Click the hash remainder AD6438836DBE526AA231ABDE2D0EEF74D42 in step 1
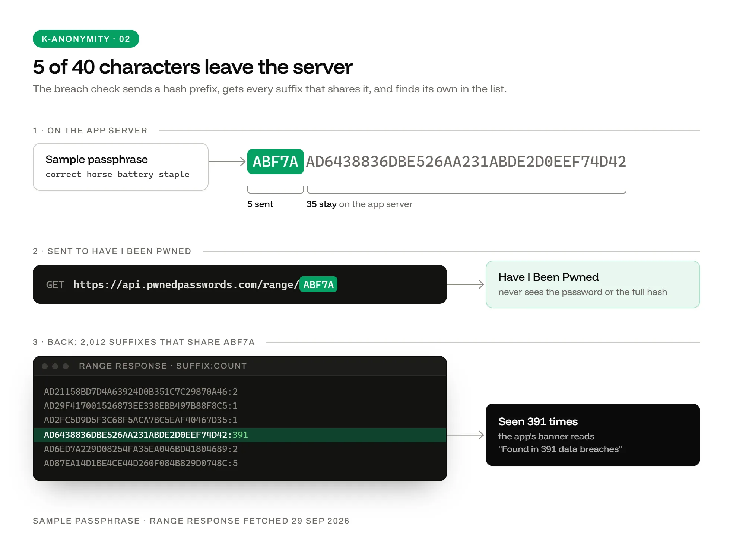 466,162
